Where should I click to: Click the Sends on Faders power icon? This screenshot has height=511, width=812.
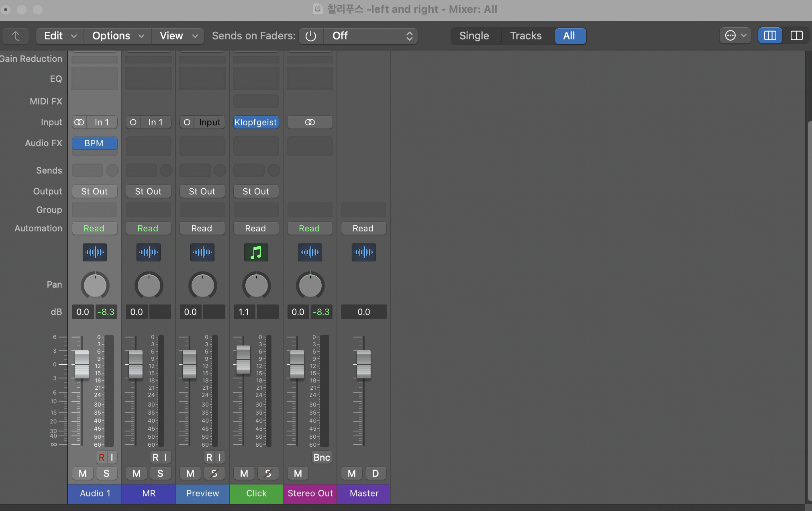(x=310, y=36)
